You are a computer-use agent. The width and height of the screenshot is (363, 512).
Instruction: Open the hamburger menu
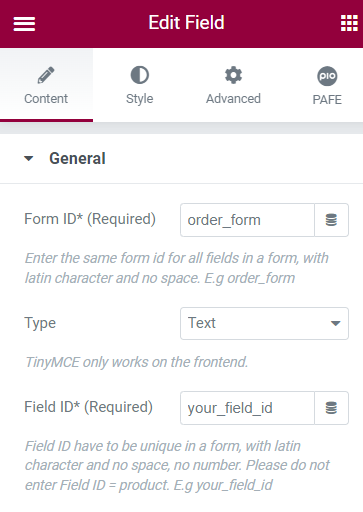click(x=24, y=24)
